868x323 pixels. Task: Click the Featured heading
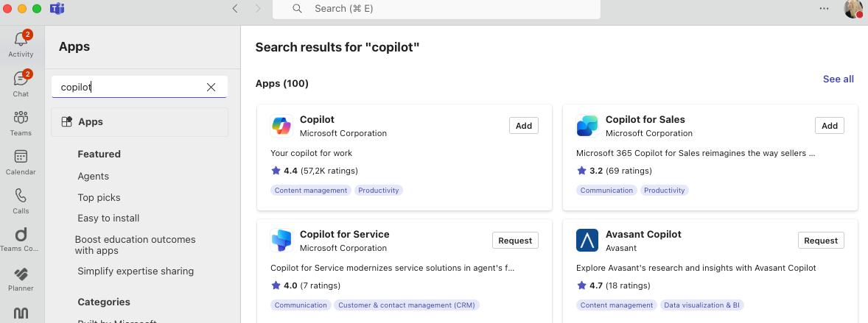99,155
